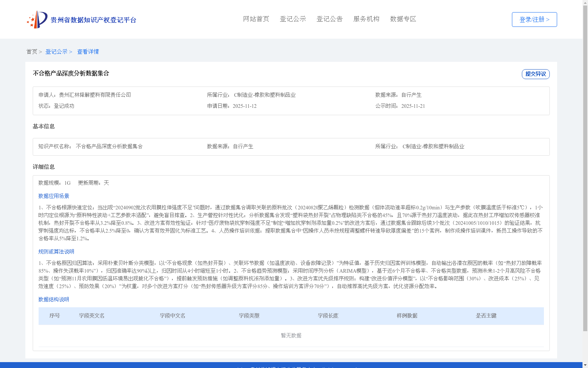Click 首页 in the breadcrumb
The height and width of the screenshot is (368, 588).
click(x=32, y=52)
